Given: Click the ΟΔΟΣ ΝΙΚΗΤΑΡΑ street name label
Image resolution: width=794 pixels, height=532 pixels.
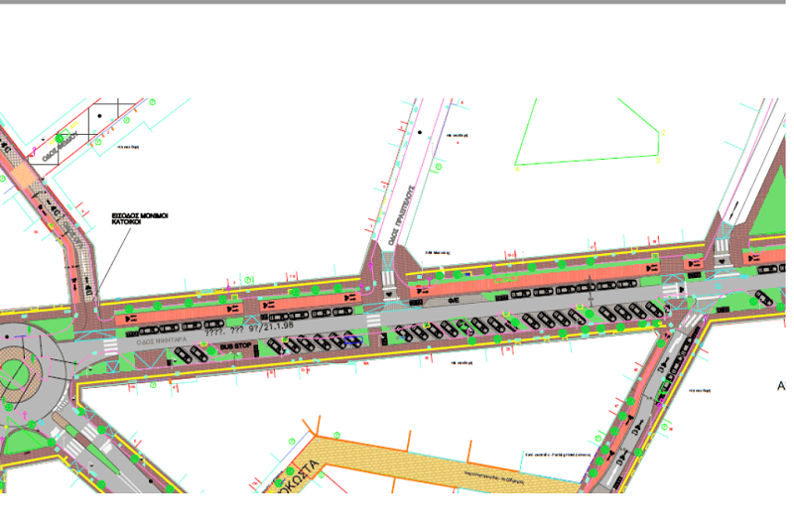Looking at the screenshot, I should click(162, 341).
